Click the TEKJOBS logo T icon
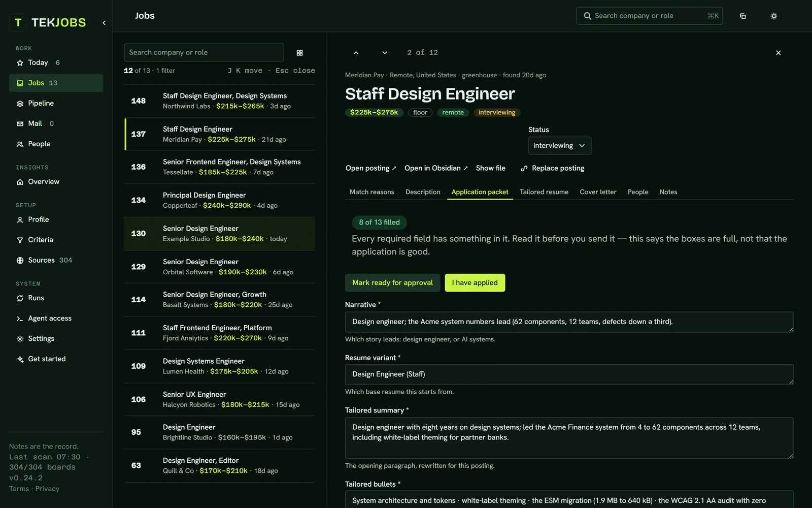Image resolution: width=812 pixels, height=508 pixels. pyautogui.click(x=18, y=22)
